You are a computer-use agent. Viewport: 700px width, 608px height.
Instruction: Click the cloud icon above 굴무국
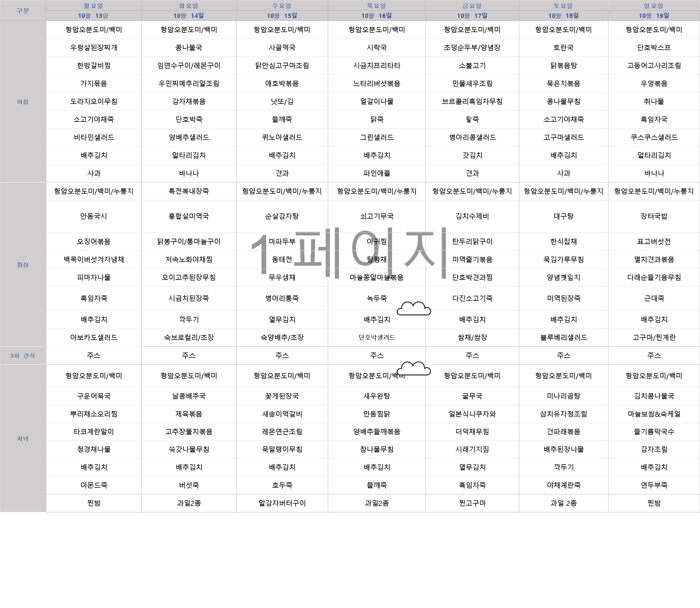click(413, 369)
